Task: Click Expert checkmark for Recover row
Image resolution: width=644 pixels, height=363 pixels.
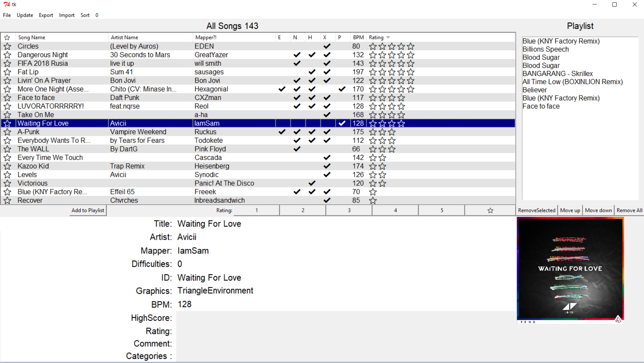Action: [327, 200]
